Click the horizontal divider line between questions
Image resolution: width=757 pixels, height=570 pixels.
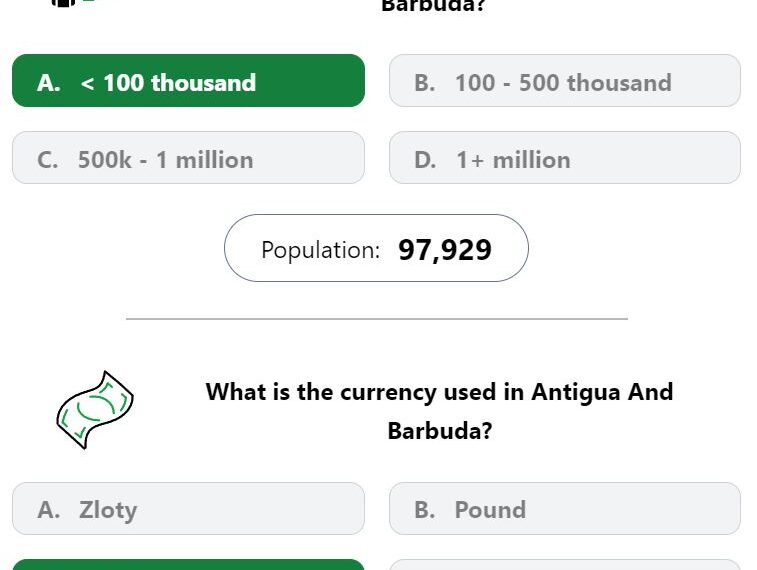click(x=377, y=319)
